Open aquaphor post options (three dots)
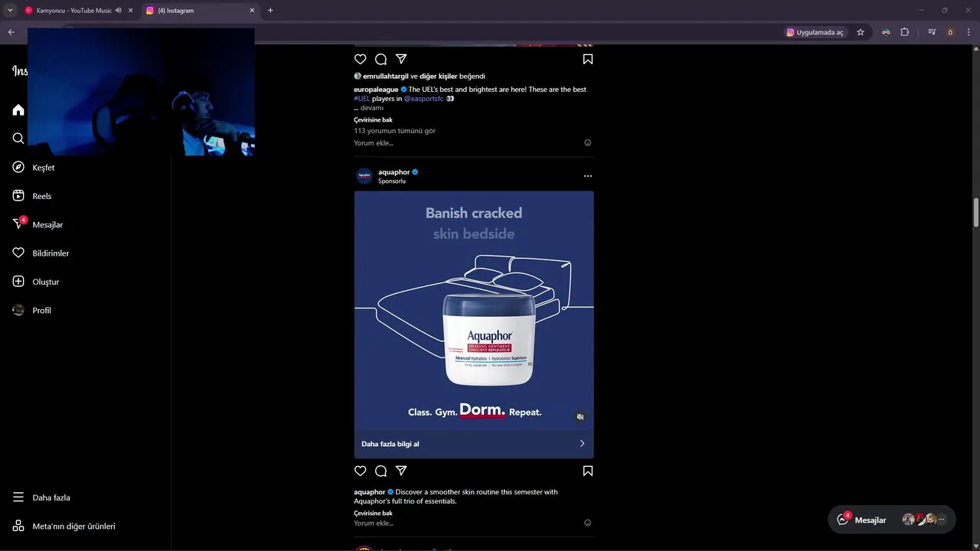Screen dimensions: 980x551 coord(588,176)
